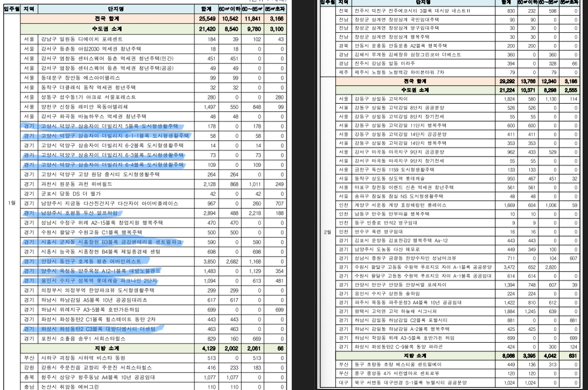Click 강서구 등촌동 아임2030 역세권 청년주택
This screenshot has height=390, width=588.
[x=91, y=49]
